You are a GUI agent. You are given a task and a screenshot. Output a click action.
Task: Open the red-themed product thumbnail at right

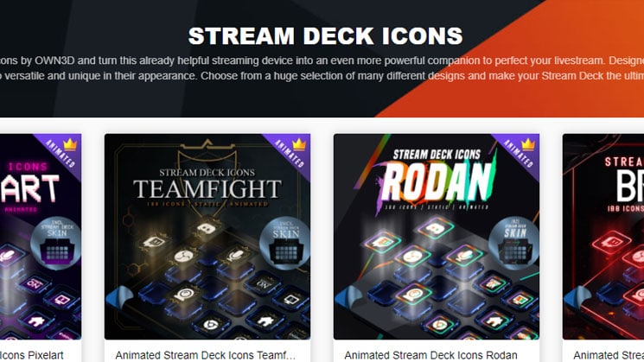[603, 237]
